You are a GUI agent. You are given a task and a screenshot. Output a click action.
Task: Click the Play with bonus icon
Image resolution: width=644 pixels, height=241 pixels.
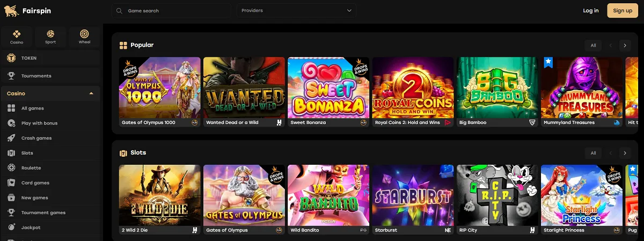coord(11,123)
